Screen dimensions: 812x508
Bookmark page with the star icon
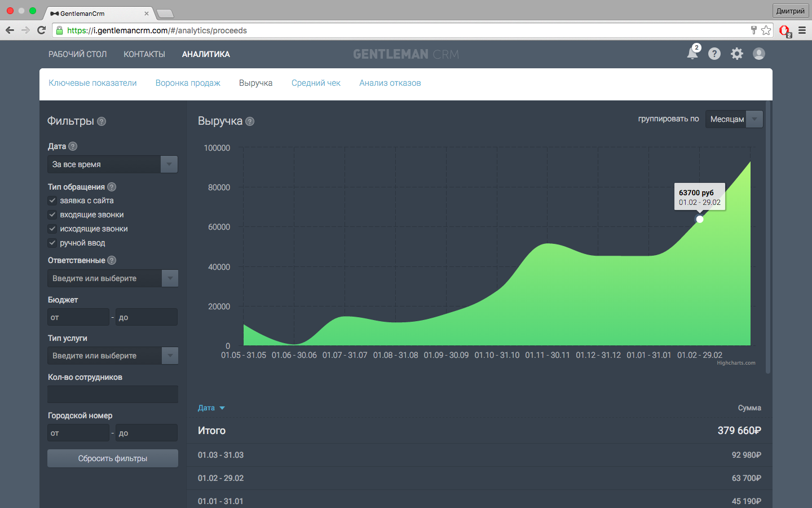click(766, 30)
